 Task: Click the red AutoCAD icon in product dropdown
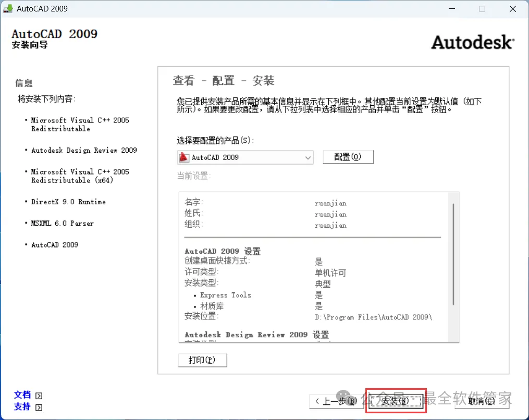pos(184,157)
